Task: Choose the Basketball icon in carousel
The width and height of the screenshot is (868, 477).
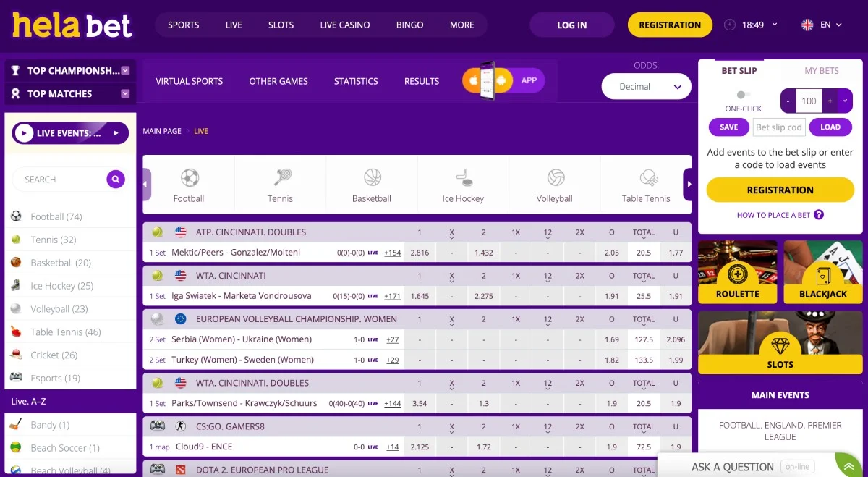Action: 372,177
